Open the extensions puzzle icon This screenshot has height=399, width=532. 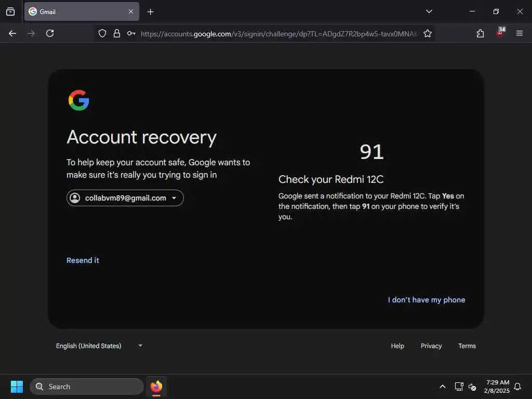[x=480, y=33]
